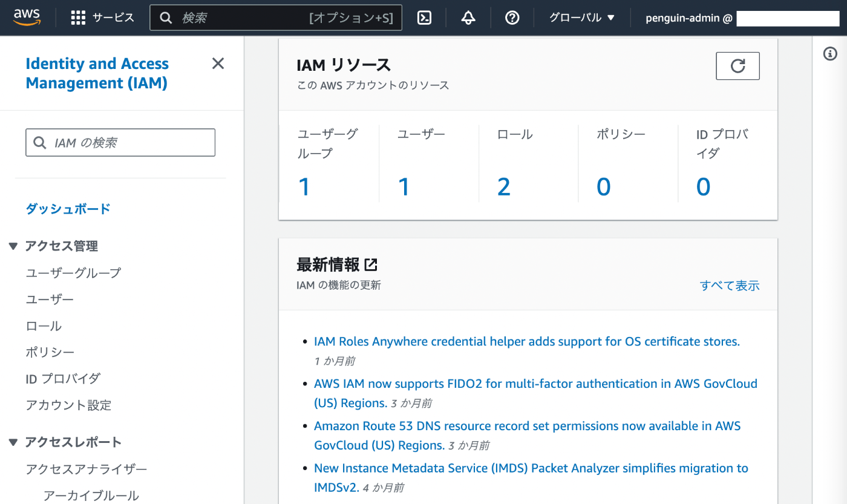
Task: Click the ポリシー count 0
Action: click(x=604, y=187)
